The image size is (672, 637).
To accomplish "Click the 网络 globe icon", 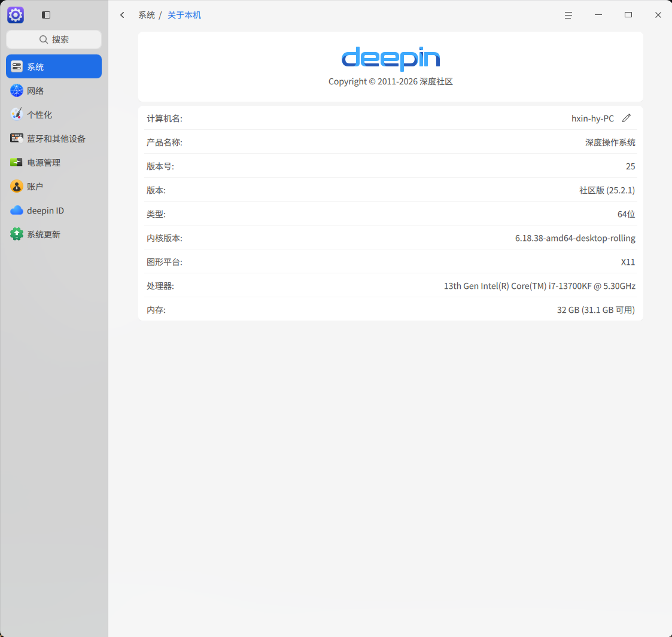I will coord(17,90).
